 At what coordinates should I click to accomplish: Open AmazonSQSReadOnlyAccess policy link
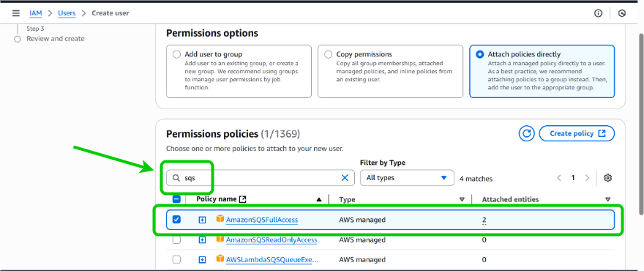tap(272, 240)
